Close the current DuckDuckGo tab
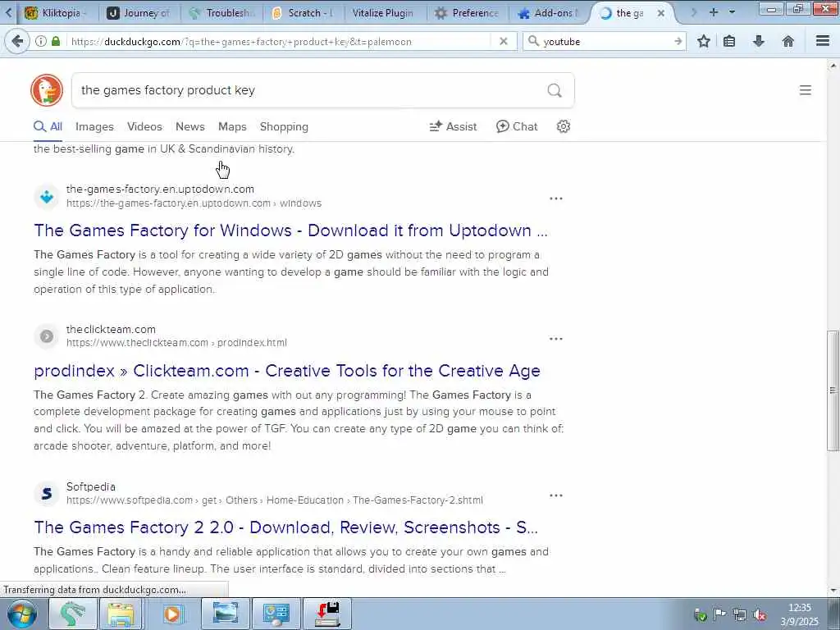Screen dimensions: 840x630 pos(661,13)
